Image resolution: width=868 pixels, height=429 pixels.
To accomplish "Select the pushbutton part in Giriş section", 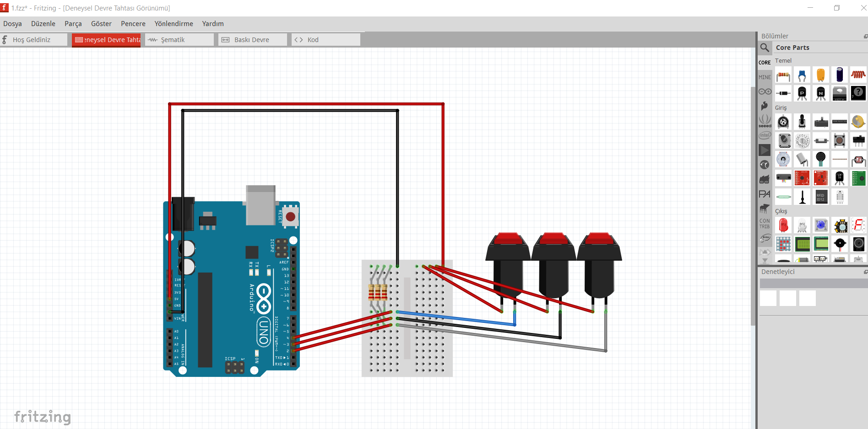I will pyautogui.click(x=840, y=140).
